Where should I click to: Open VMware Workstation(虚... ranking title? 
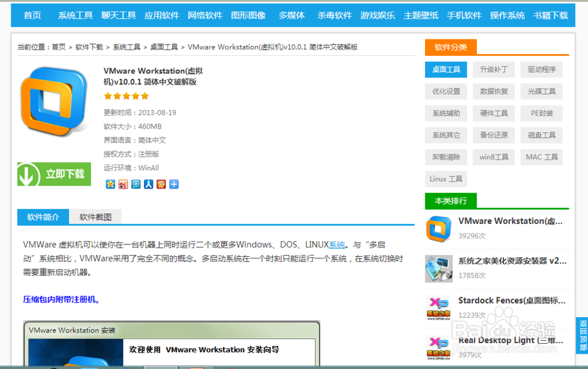510,221
